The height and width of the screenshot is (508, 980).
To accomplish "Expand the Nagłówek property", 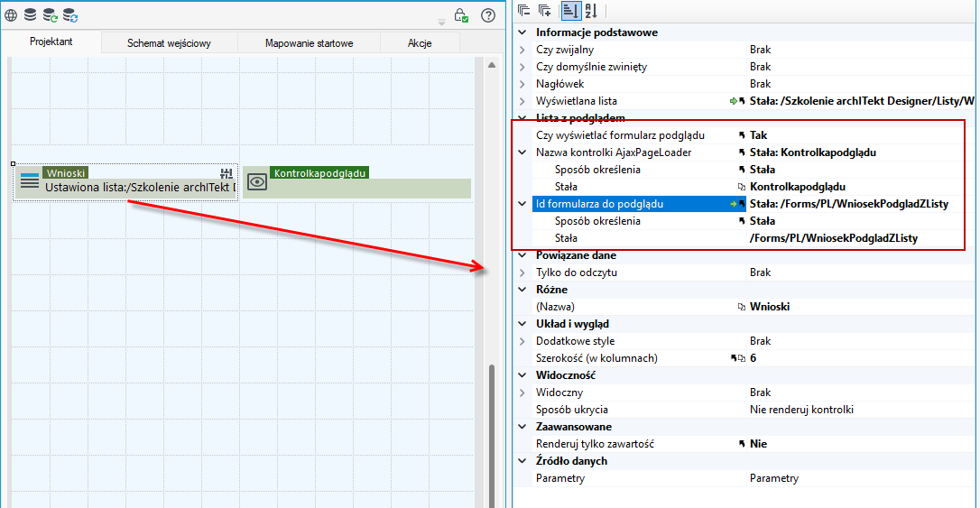I will (x=522, y=84).
